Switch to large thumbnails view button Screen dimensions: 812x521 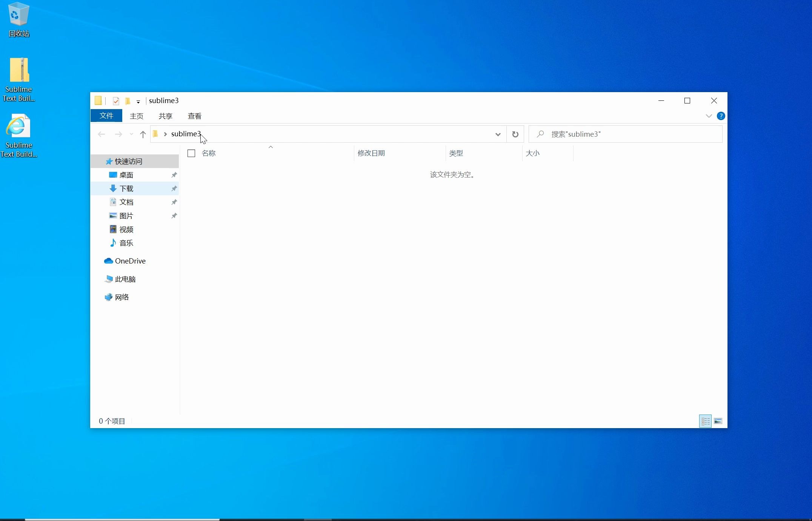(718, 421)
